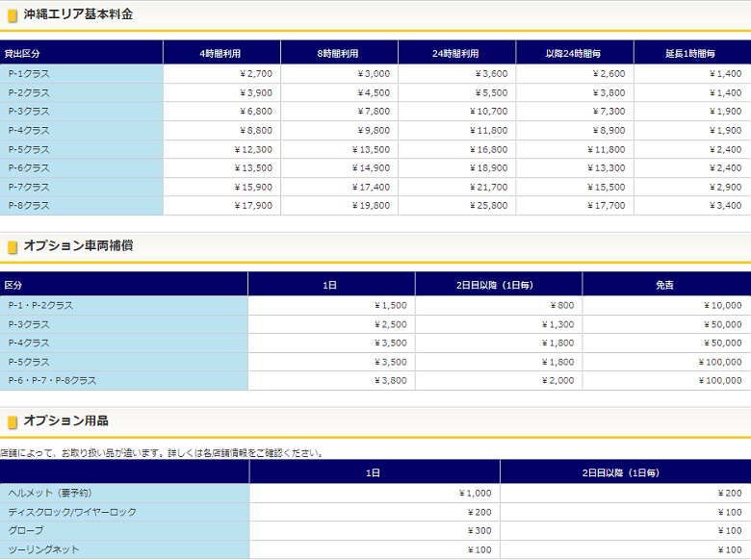Select the P-8クラス row label
This screenshot has height=560, width=751.
[29, 206]
